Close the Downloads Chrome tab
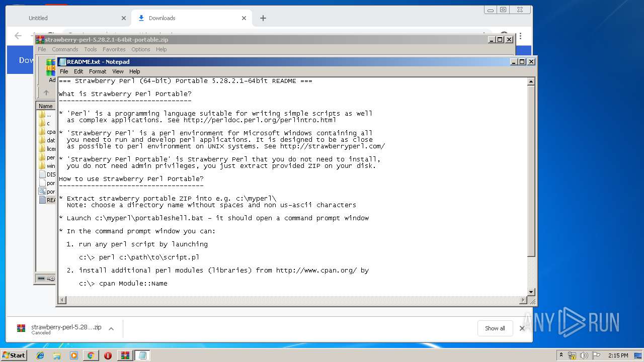The width and height of the screenshot is (644, 362). tap(244, 18)
